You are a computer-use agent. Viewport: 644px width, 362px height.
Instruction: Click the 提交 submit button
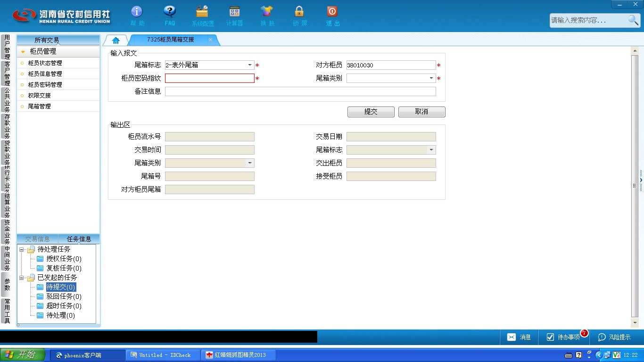371,112
